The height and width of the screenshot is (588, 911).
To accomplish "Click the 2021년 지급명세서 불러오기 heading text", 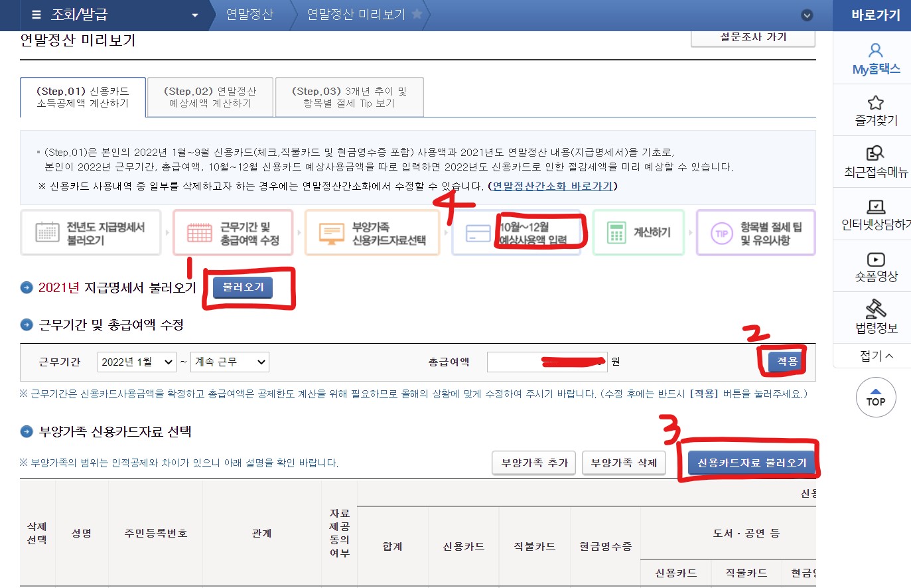I will point(117,287).
